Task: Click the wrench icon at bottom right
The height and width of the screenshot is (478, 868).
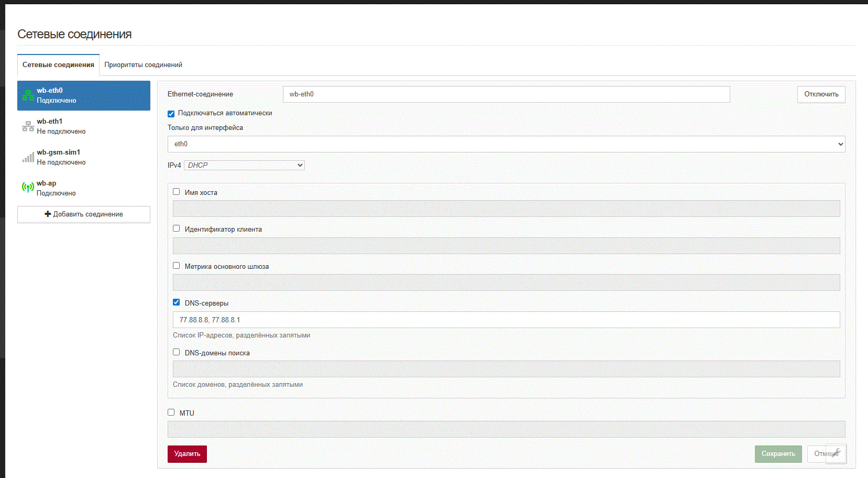Action: (836, 453)
